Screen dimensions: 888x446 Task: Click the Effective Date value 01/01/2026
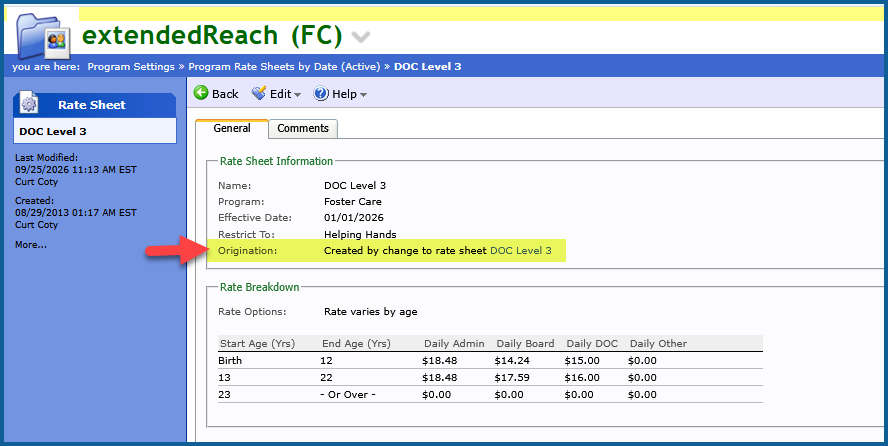click(354, 218)
